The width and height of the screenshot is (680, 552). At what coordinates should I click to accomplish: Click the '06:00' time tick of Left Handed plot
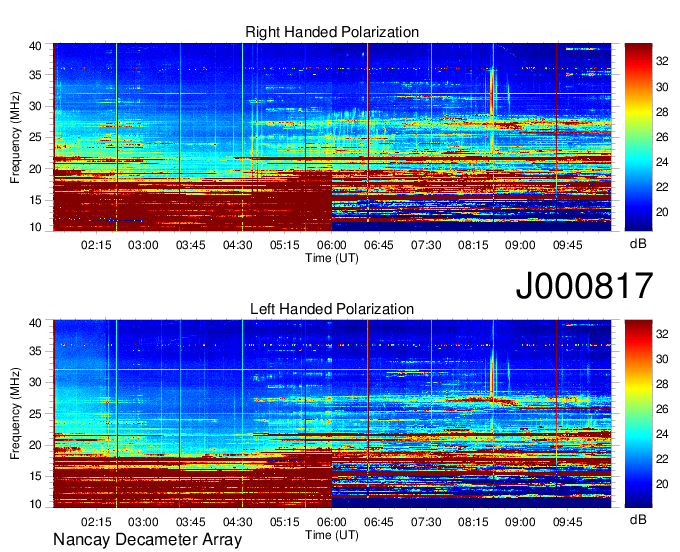click(332, 522)
